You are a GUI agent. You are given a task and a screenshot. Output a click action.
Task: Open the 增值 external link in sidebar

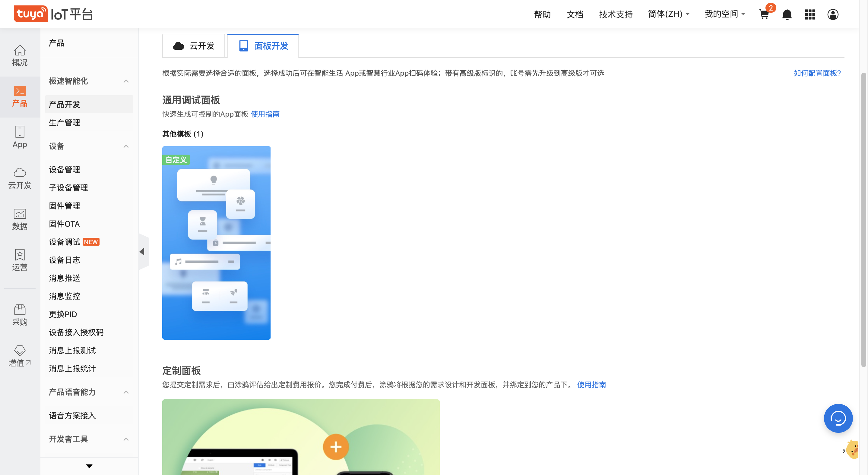pos(20,356)
